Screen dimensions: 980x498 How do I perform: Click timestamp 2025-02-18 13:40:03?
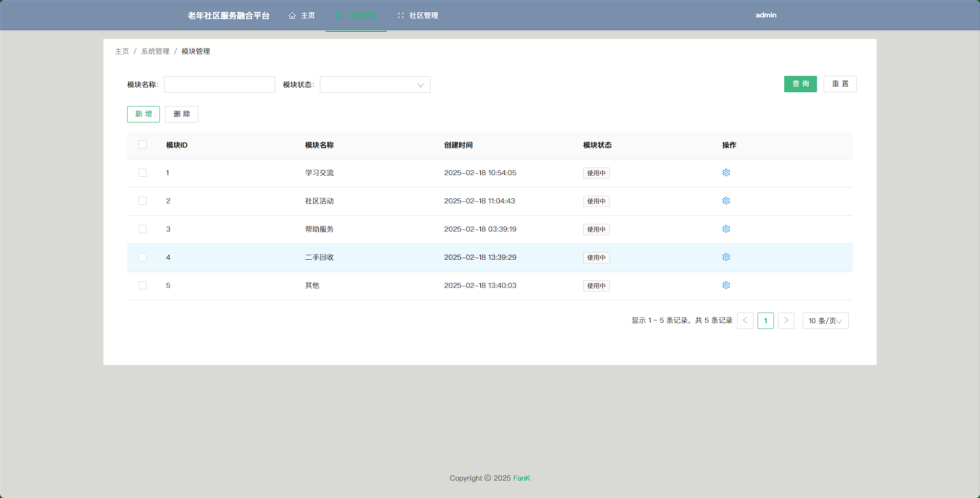480,285
